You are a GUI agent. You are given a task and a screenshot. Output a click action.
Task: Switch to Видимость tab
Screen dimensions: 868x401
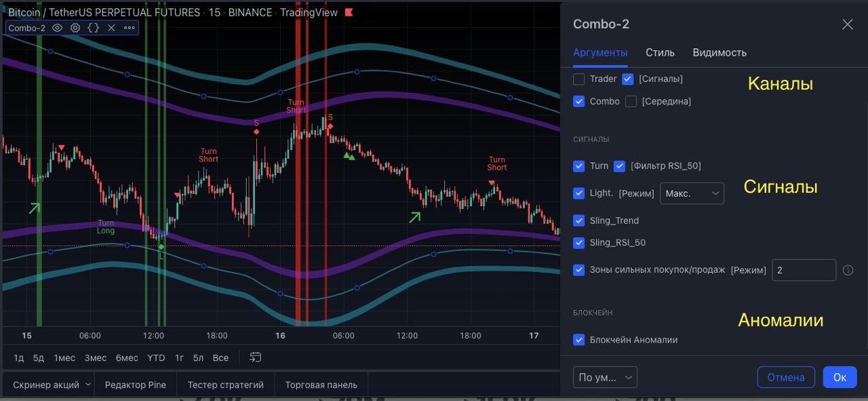(719, 52)
